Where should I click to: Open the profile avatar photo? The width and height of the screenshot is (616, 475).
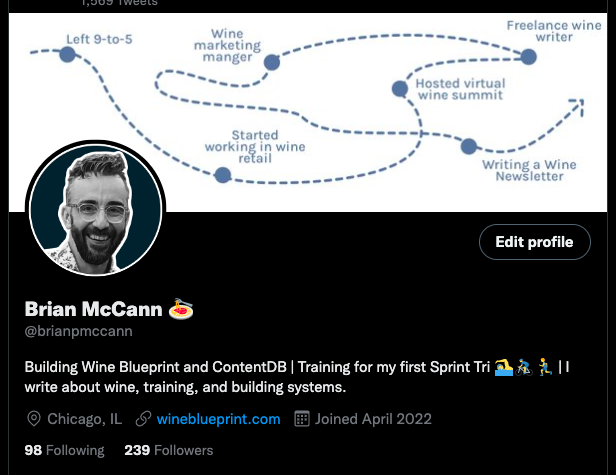click(95, 208)
